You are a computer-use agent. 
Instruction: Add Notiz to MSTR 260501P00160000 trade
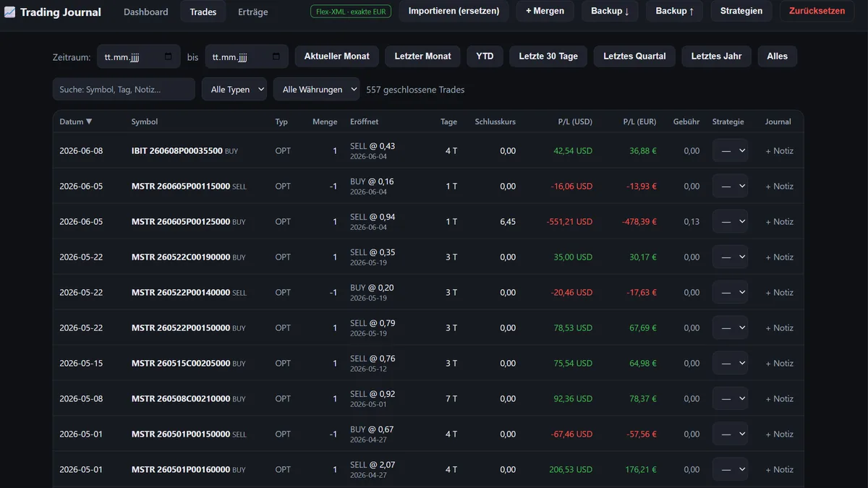tap(779, 469)
